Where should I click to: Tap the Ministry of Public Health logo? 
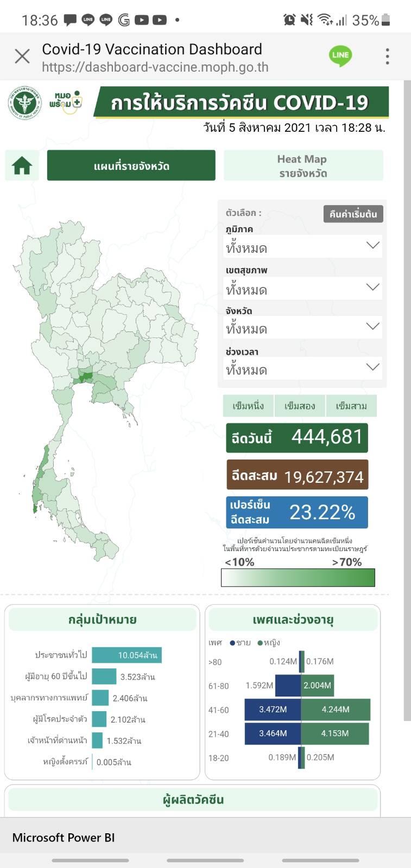(24, 103)
